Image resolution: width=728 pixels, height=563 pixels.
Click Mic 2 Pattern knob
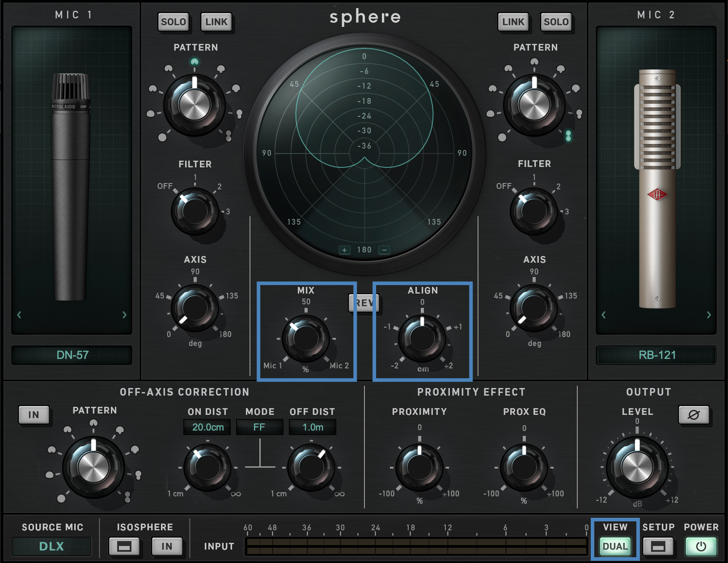click(534, 106)
